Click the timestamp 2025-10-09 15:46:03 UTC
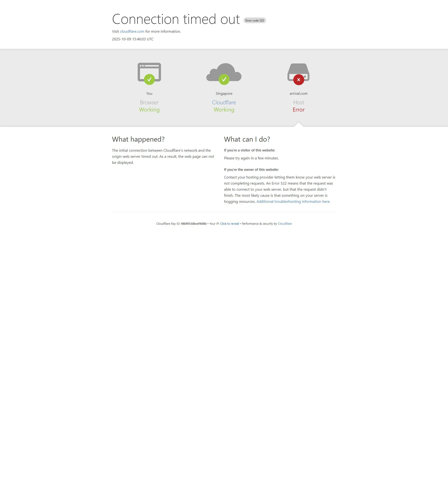This screenshot has width=448, height=504. 133,39
